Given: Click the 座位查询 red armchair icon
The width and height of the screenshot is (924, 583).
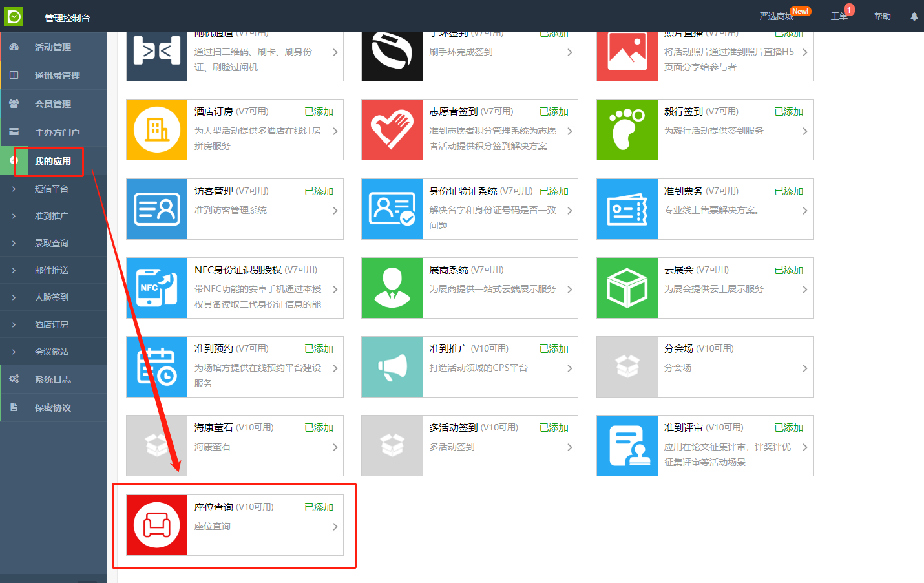Looking at the screenshot, I should coord(157,525).
